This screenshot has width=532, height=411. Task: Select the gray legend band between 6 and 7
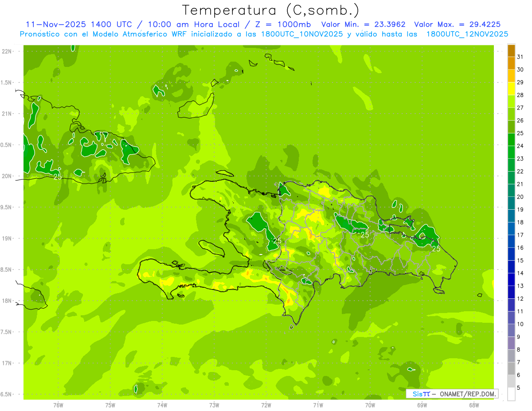[x=511, y=369]
